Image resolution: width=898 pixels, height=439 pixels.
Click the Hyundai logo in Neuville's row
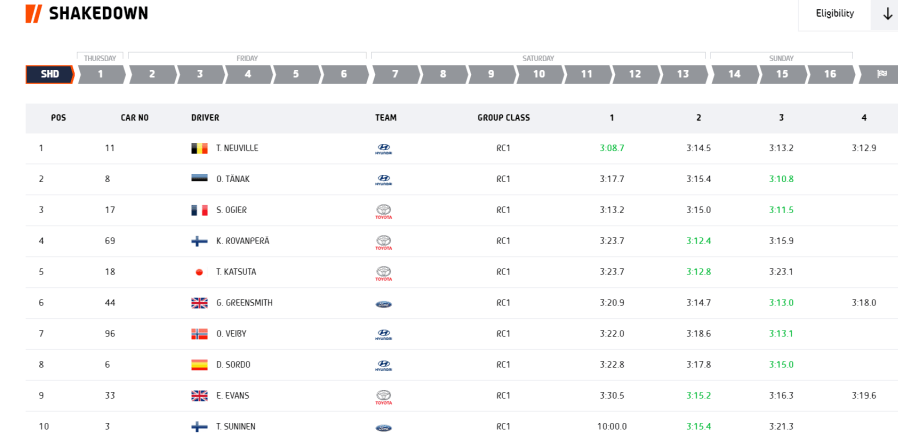coord(383,149)
